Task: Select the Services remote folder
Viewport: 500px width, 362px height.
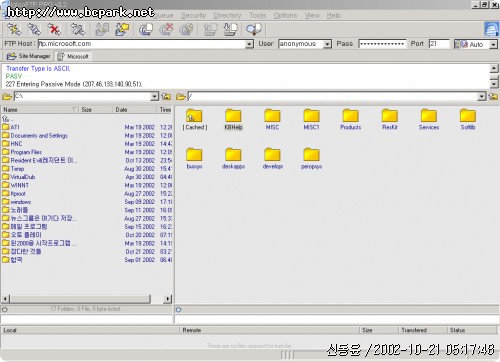Action: coord(429,119)
